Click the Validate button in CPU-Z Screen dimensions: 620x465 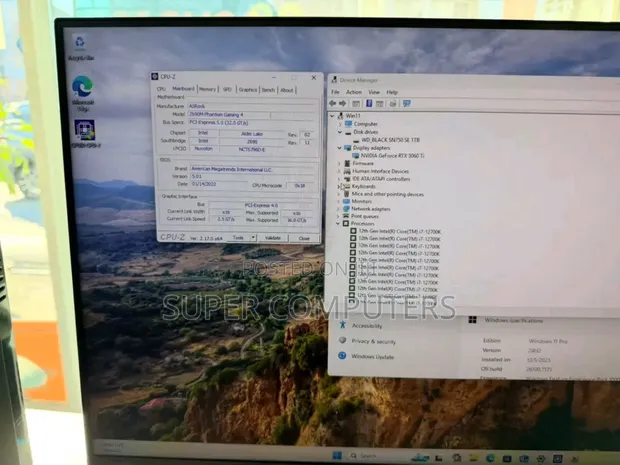point(272,238)
